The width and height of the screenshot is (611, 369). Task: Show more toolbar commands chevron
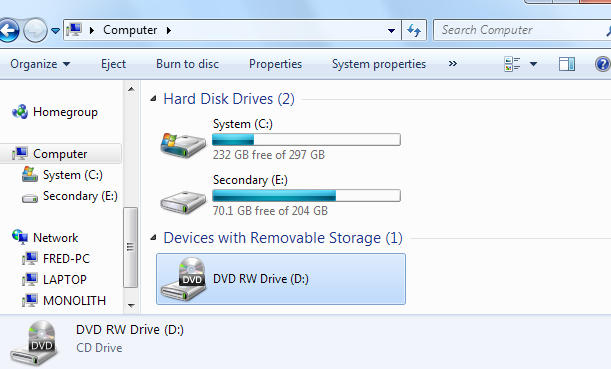(452, 64)
